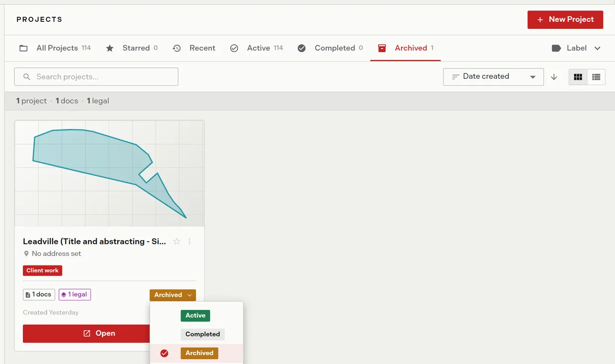
Task: Click the outlined check-circle icon beside Active
Action: coord(234,48)
